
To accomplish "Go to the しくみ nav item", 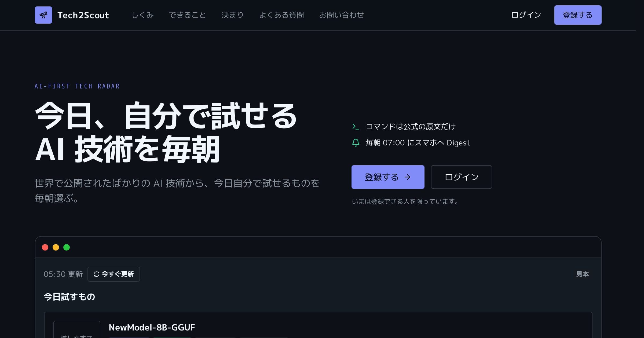I will click(142, 15).
